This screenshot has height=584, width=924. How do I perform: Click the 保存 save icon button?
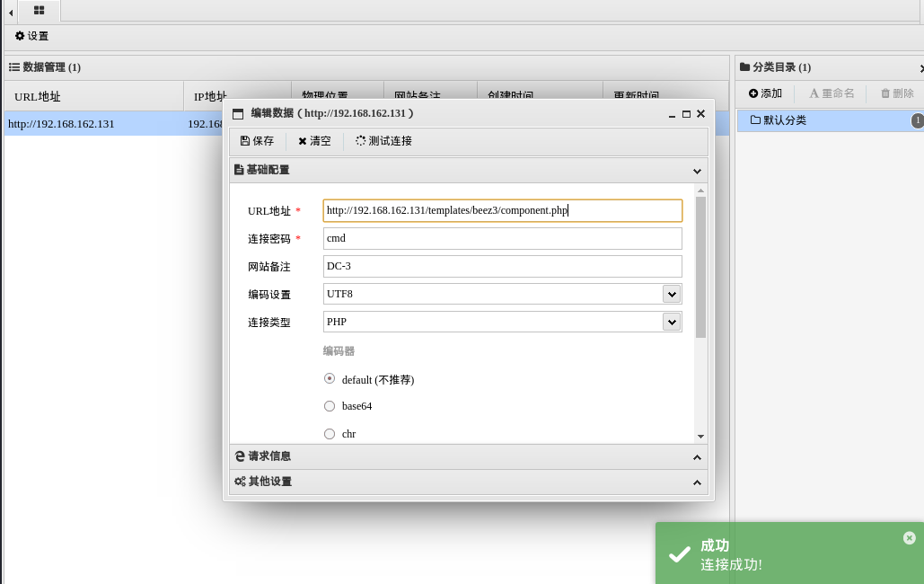point(257,141)
